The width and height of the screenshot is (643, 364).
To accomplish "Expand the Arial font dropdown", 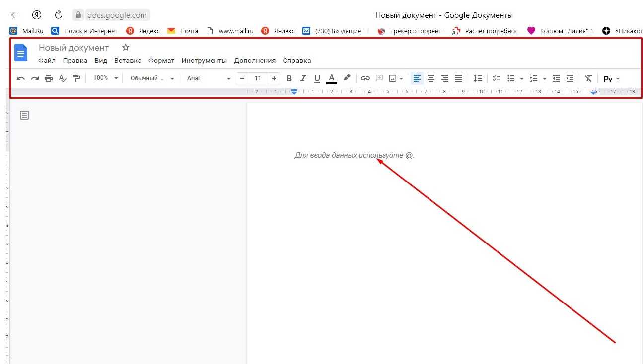I will click(209, 78).
